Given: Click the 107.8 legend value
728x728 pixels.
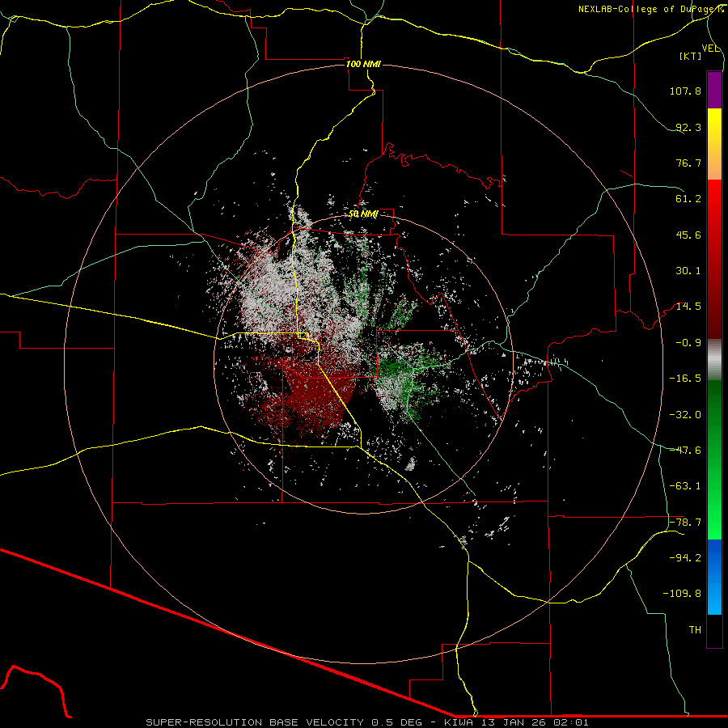Looking at the screenshot, I should click(x=685, y=91).
